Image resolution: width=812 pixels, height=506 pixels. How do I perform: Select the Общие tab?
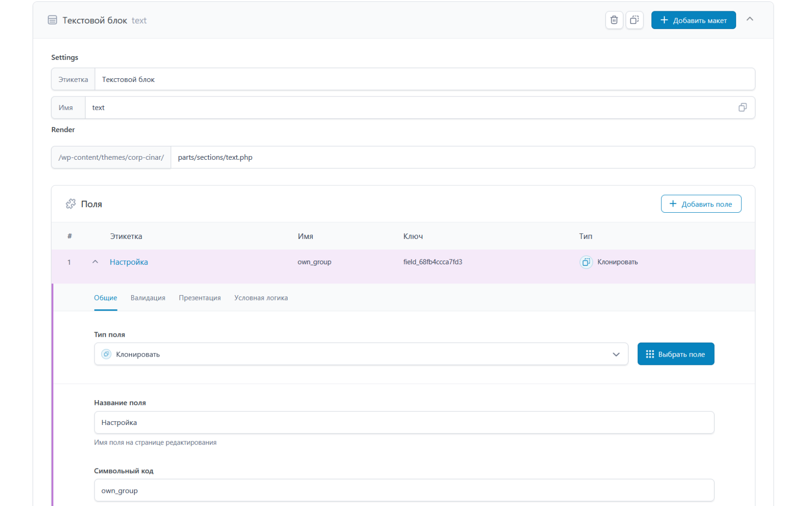[x=105, y=298]
